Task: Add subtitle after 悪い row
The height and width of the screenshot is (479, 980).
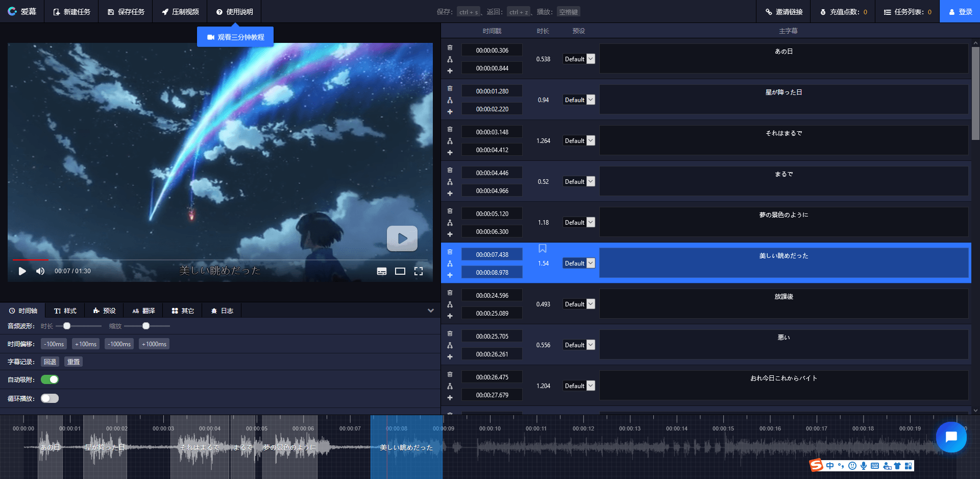Action: (450, 357)
